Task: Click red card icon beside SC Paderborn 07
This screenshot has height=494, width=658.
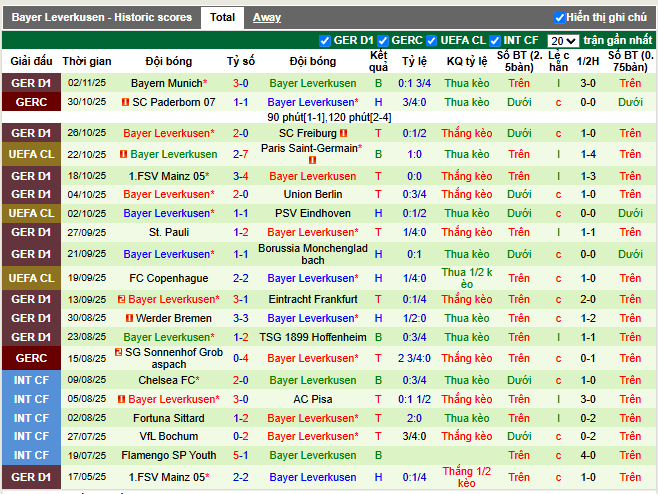Action: coord(125,102)
